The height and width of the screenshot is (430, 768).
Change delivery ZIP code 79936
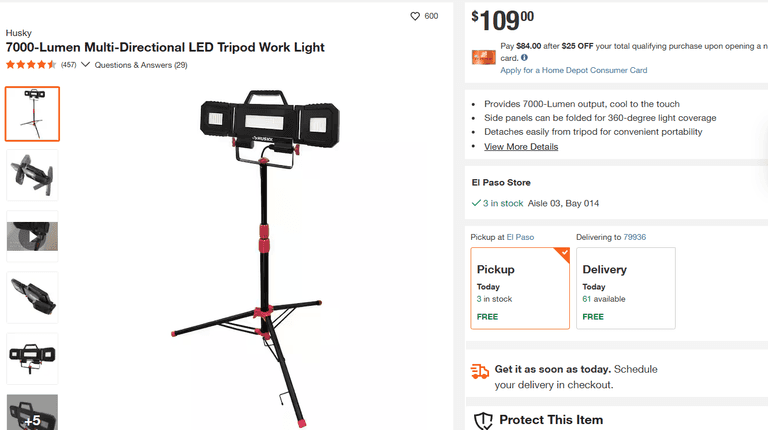pos(634,237)
